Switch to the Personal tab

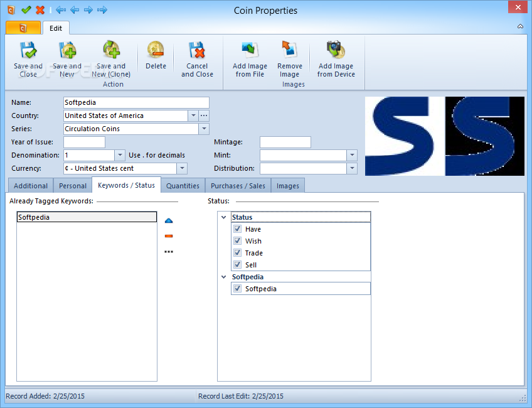tap(73, 186)
